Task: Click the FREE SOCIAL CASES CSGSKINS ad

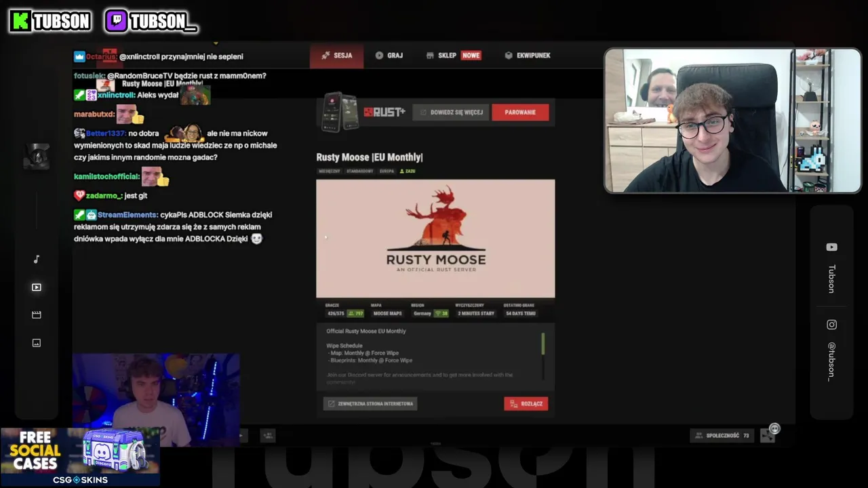Action: click(x=80, y=457)
